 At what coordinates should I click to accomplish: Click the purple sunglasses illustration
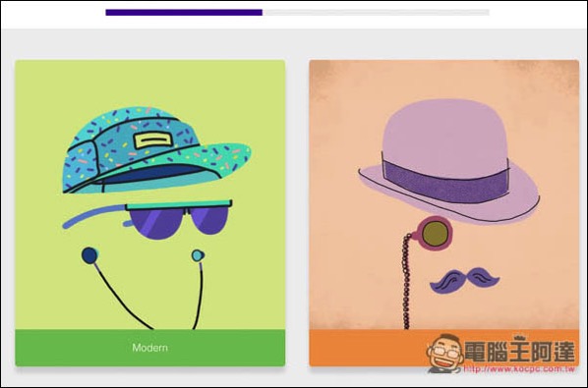(179, 220)
